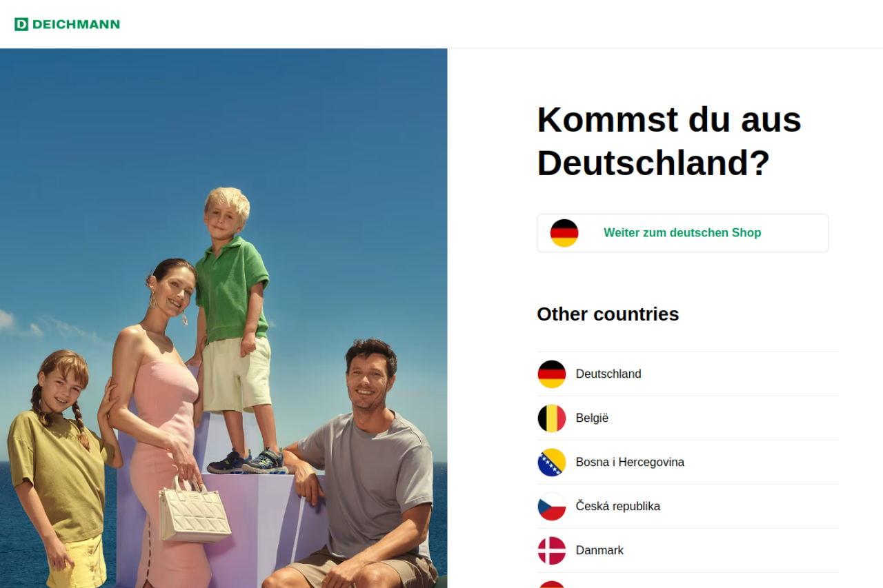
Task: Continue via Weiter zum deutschen Shop
Action: (683, 233)
